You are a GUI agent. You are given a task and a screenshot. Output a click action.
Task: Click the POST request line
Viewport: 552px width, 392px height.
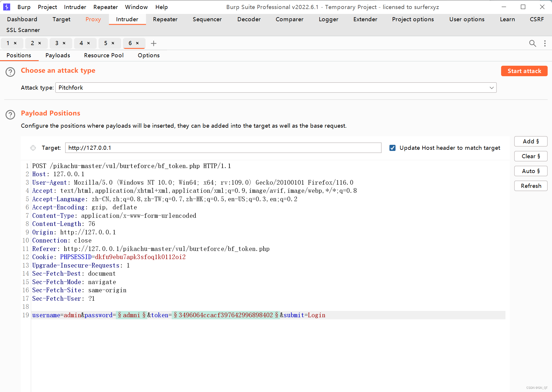click(131, 166)
